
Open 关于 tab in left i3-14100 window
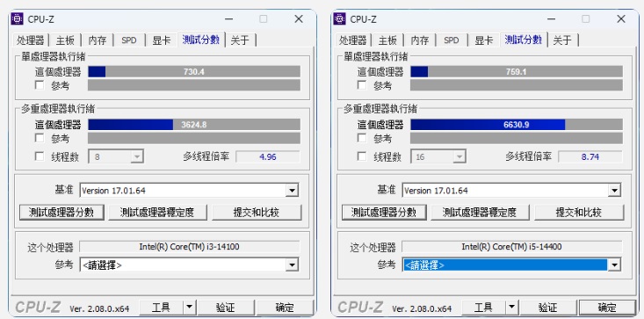click(240, 40)
